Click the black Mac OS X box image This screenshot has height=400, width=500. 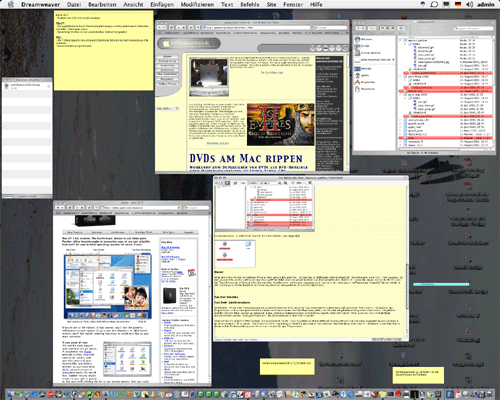(x=169, y=296)
